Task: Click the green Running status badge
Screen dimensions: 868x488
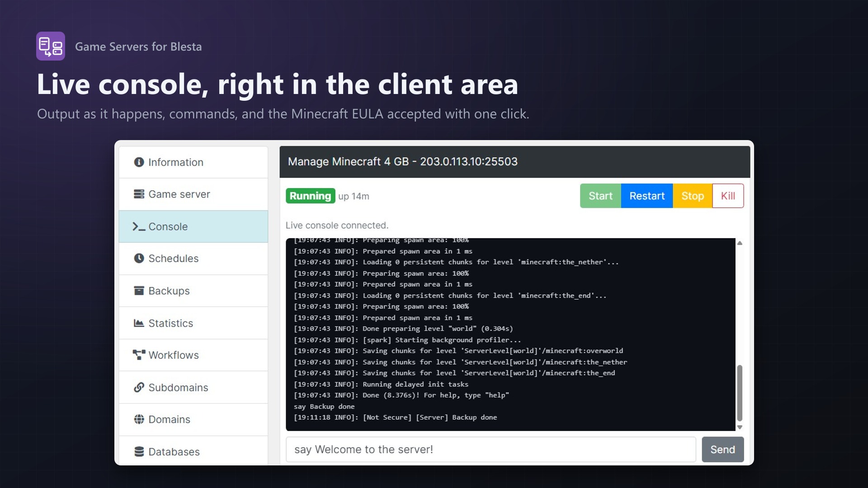Action: click(311, 196)
